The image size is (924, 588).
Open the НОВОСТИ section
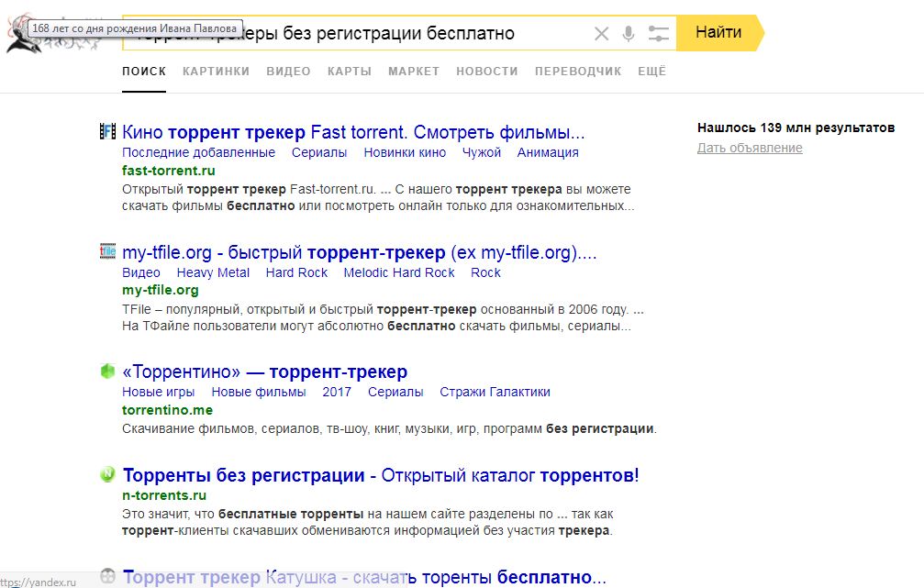pos(487,71)
